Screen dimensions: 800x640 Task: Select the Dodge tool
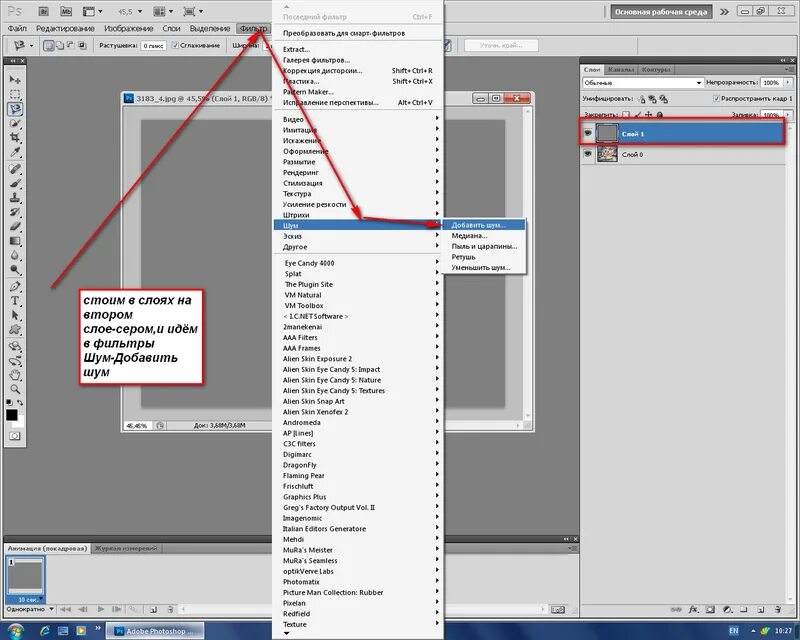coord(15,269)
